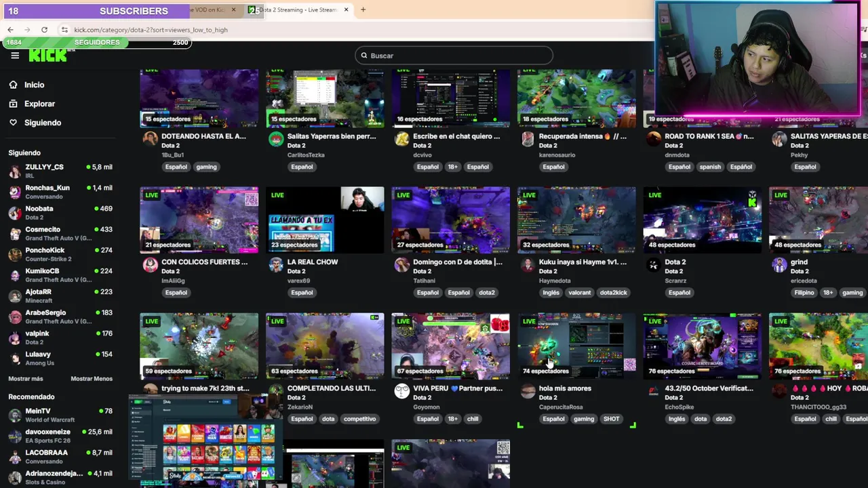Open davooxeneize recommended channel

click(60, 436)
